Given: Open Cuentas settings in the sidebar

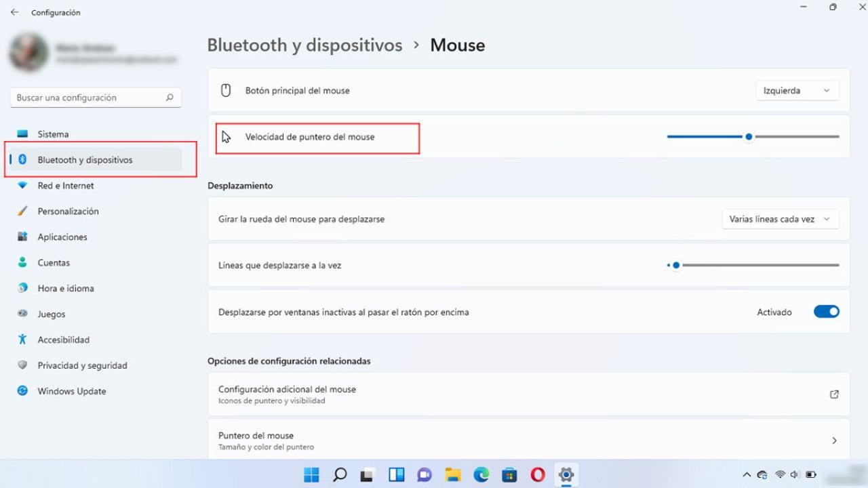Looking at the screenshot, I should (x=54, y=262).
